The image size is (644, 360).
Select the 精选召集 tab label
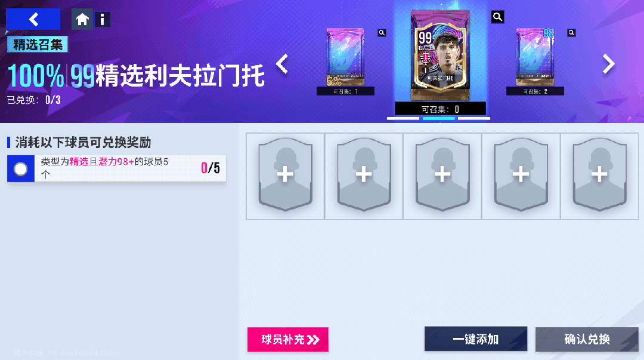click(x=38, y=44)
